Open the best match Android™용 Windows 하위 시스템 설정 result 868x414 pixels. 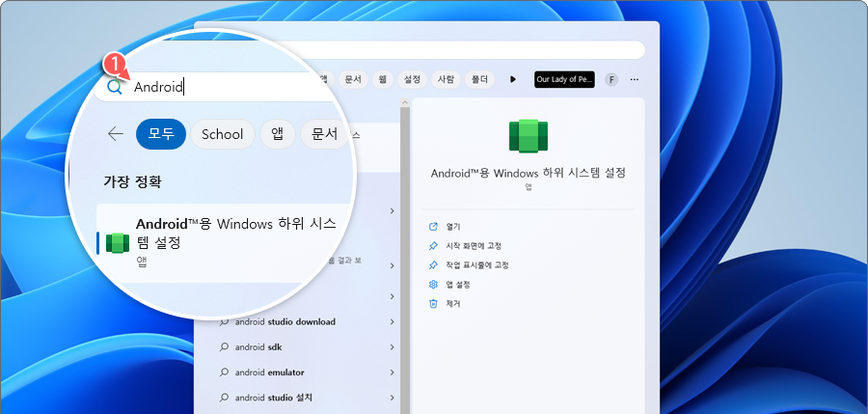tap(224, 243)
